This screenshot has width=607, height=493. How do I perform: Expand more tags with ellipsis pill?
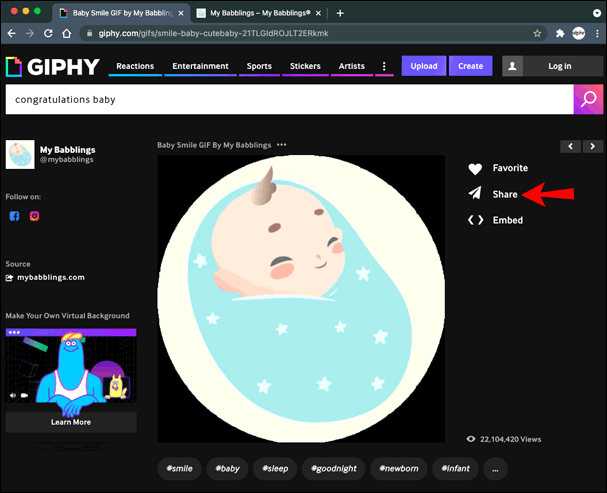(x=495, y=468)
